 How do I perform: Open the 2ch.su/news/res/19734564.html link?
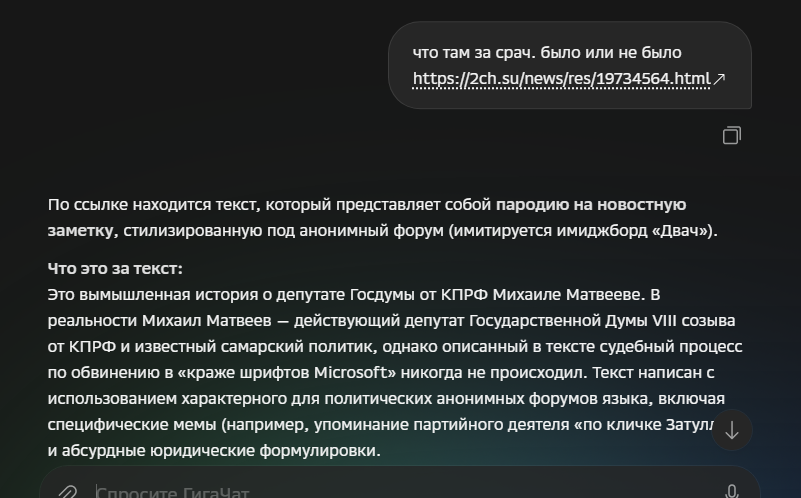tap(561, 79)
